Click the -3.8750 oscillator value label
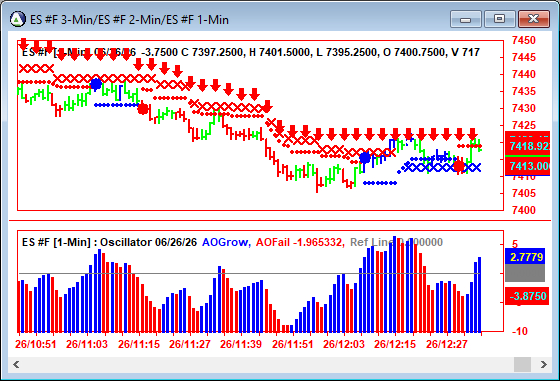The height and width of the screenshot is (381, 560). point(527,296)
